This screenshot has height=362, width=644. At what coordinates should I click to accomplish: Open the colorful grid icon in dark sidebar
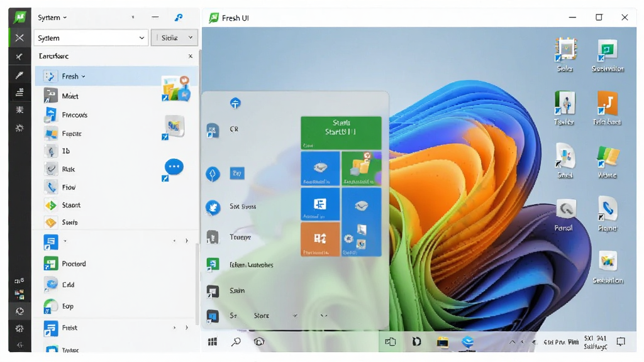[19, 294]
